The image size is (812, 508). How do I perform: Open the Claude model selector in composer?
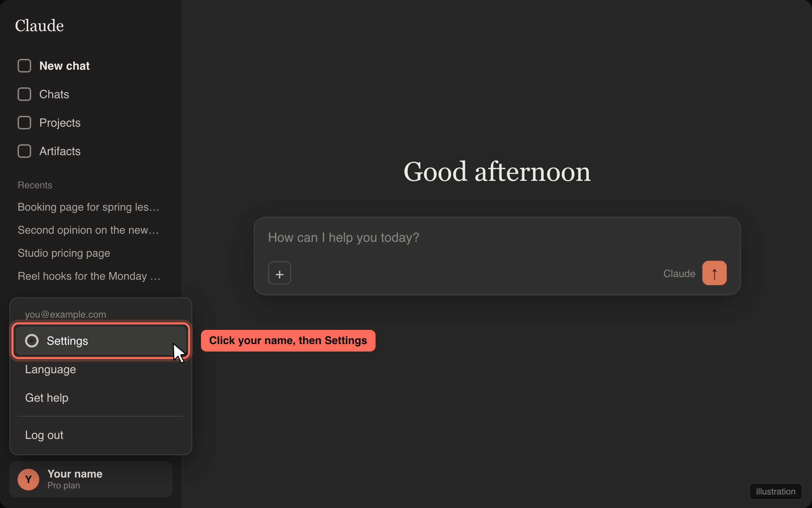coord(679,273)
